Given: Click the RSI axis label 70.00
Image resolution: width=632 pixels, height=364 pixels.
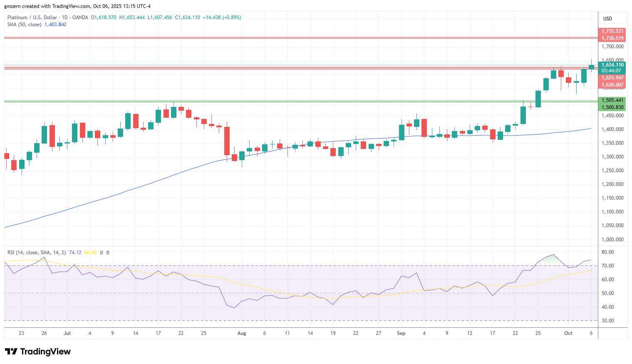Looking at the screenshot, I should coord(608,266).
